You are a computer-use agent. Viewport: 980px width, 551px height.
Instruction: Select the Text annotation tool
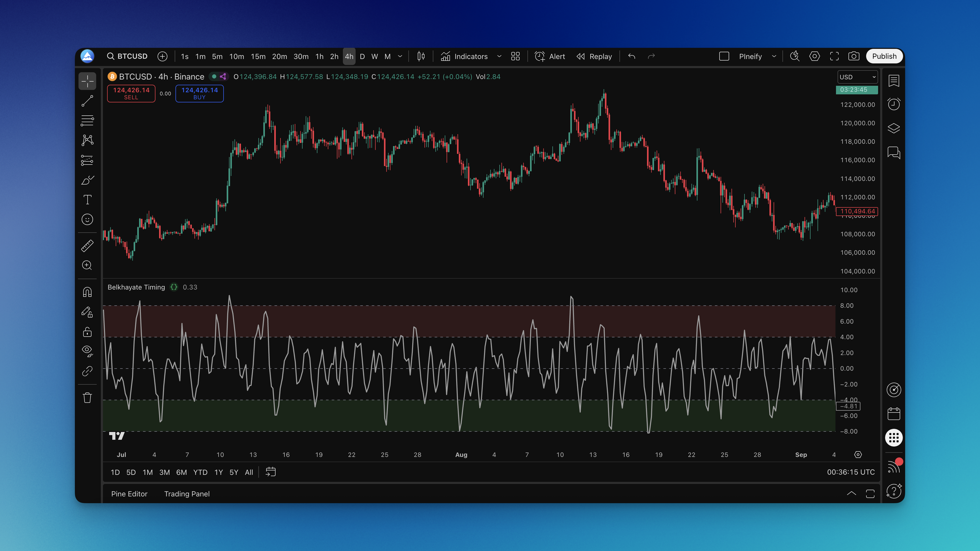pyautogui.click(x=87, y=200)
